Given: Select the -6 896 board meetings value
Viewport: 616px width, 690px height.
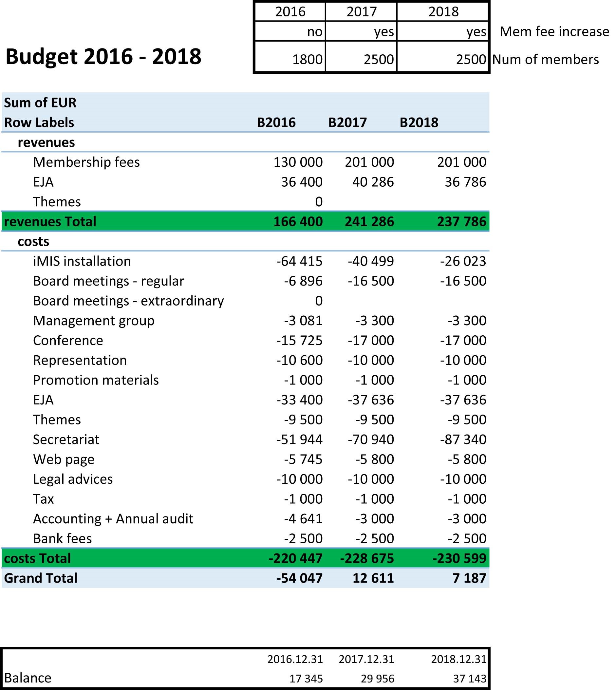Looking at the screenshot, I should (x=303, y=281).
